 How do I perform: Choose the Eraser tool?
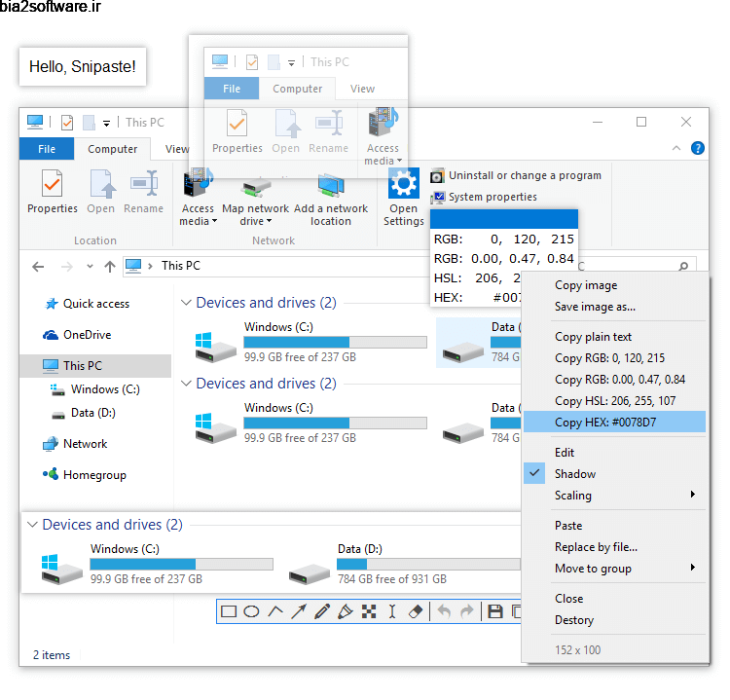(x=416, y=611)
